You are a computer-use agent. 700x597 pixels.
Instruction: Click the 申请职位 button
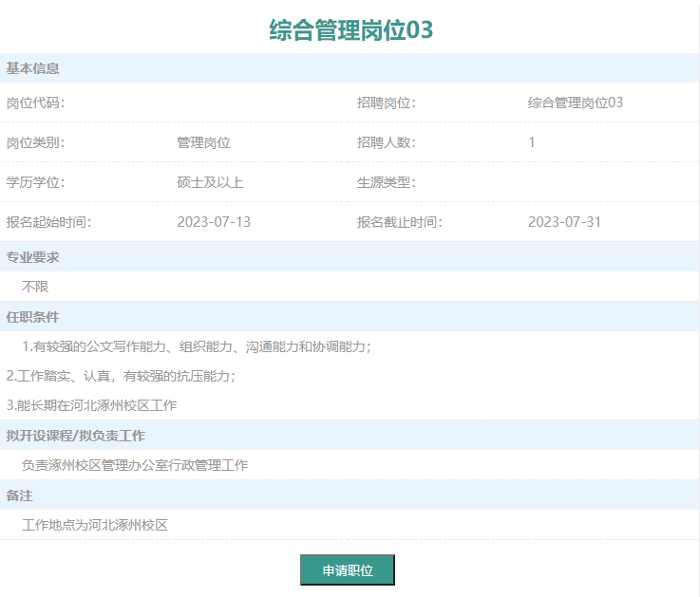point(348,569)
